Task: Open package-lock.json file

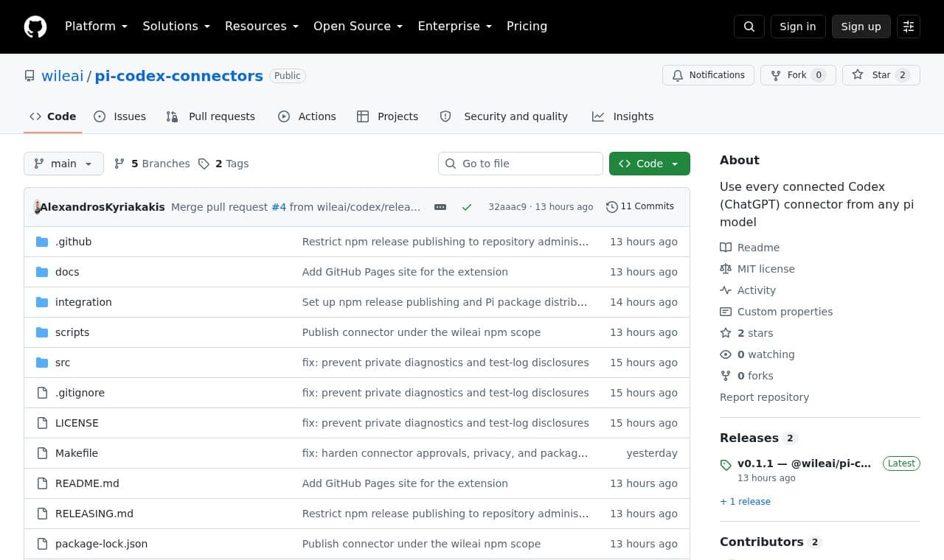Action: [101, 544]
